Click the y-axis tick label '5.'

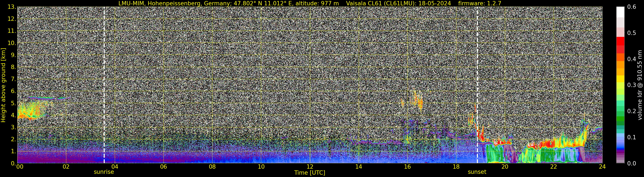(x=13, y=103)
